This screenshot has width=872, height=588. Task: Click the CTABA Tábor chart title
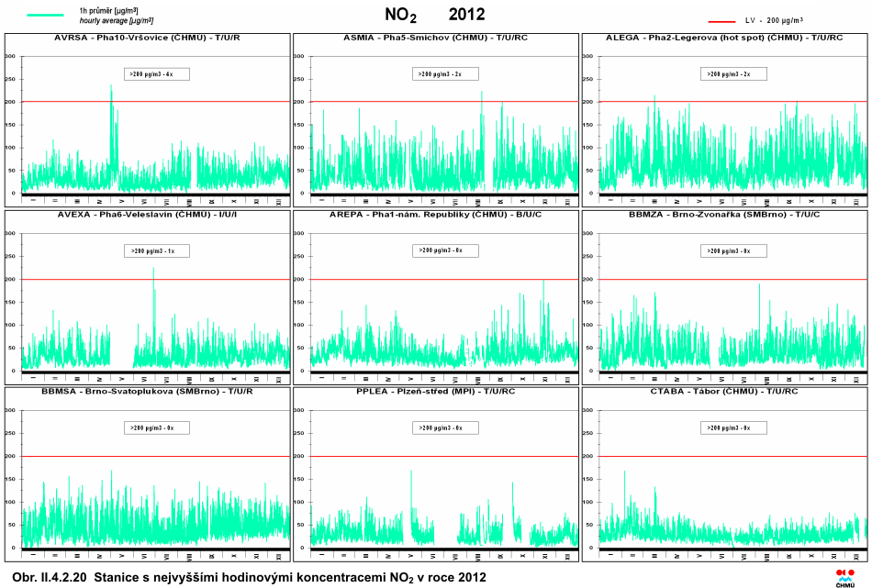pyautogui.click(x=724, y=392)
